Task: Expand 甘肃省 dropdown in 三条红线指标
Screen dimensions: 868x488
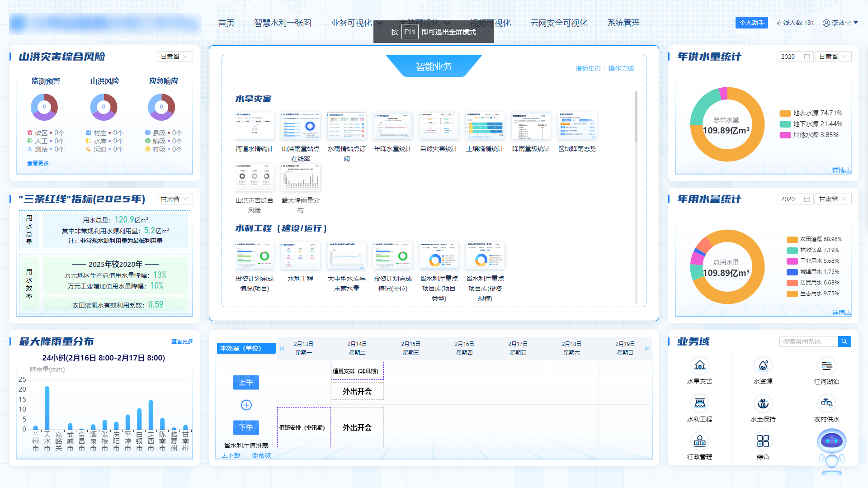Action: click(175, 199)
